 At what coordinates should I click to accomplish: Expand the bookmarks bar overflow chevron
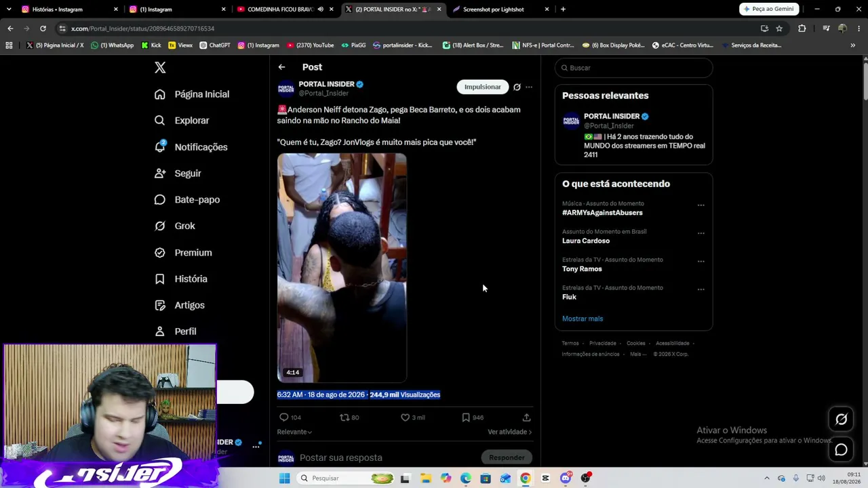point(852,45)
